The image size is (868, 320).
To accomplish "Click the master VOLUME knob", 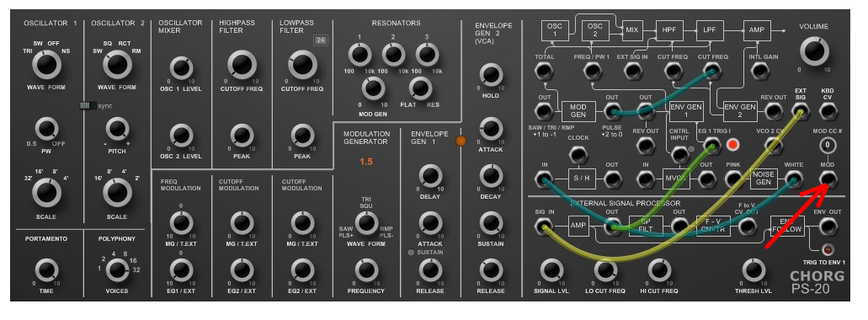I will tap(814, 51).
